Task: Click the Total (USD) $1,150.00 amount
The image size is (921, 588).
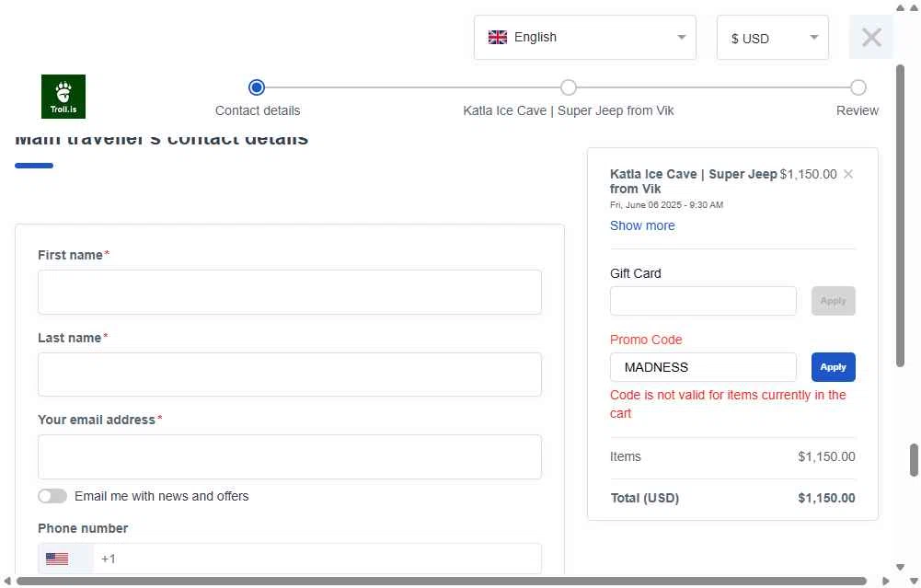Action: (x=826, y=498)
